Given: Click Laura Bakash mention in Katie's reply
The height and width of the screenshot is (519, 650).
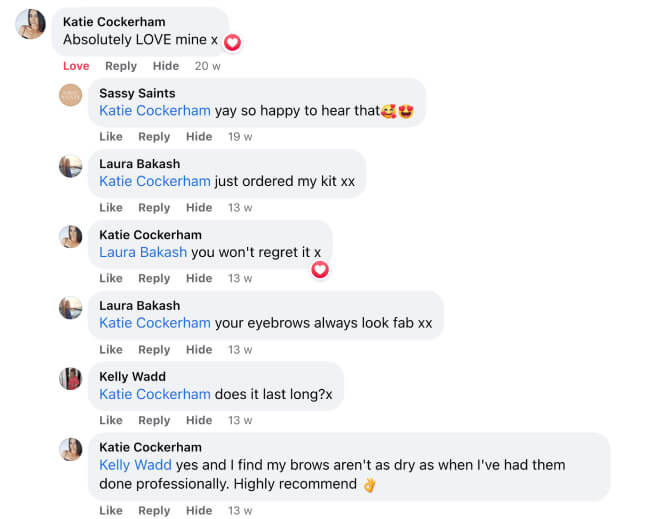Looking at the screenshot, I should coord(143,252).
